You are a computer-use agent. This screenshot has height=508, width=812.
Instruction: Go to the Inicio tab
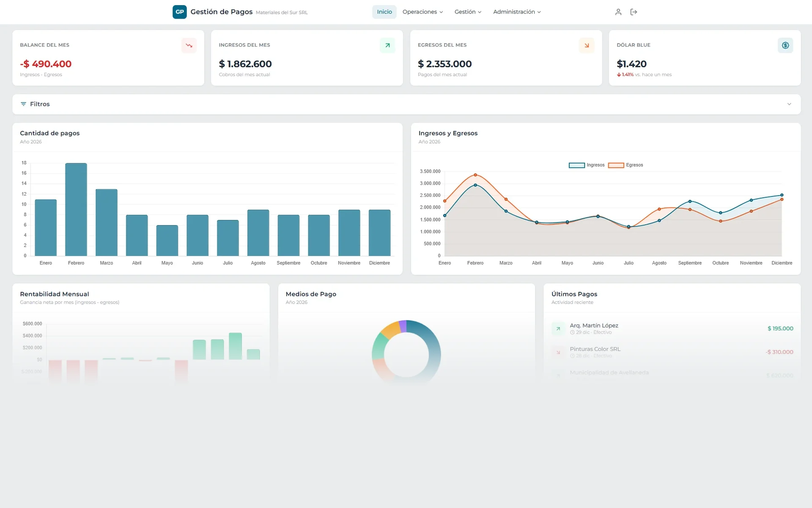click(384, 12)
